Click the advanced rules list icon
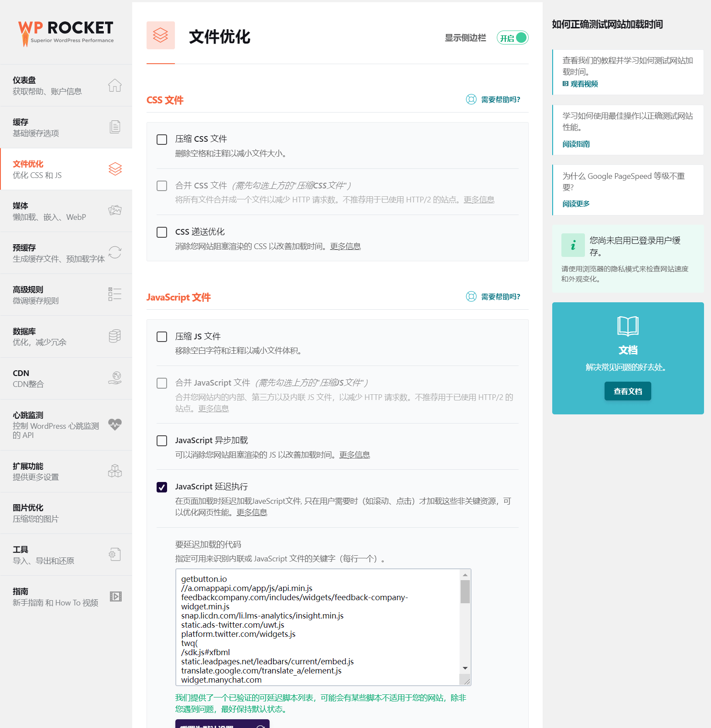Viewport: 711px width, 728px height. (x=115, y=294)
